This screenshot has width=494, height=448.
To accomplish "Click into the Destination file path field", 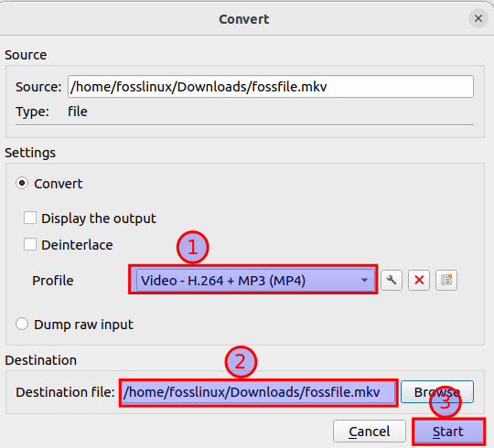I will [x=258, y=392].
